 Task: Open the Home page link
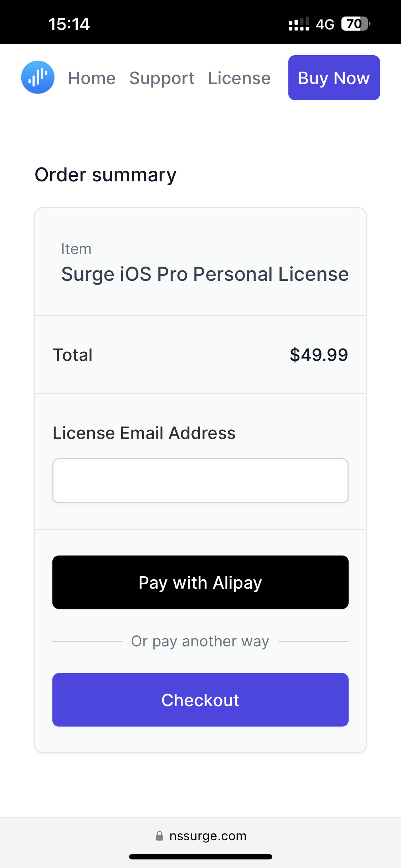pos(92,78)
